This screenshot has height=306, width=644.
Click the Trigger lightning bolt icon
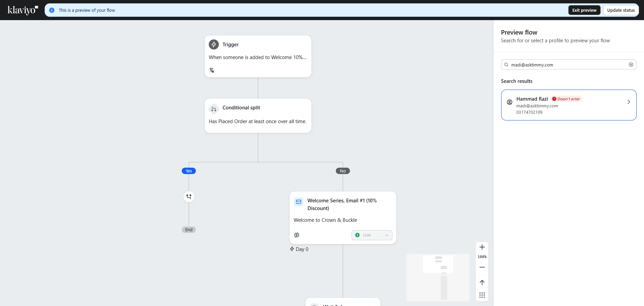pos(214,44)
